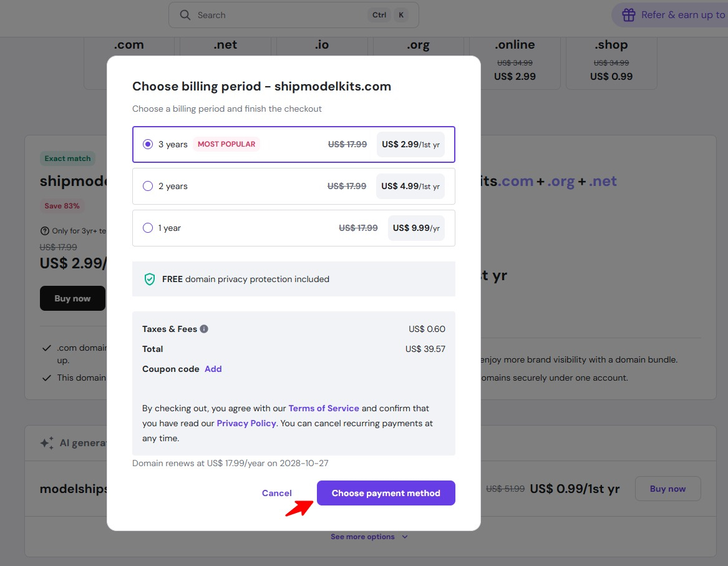Click Buy now for the modelships domain
This screenshot has width=728, height=566.
tap(667, 489)
